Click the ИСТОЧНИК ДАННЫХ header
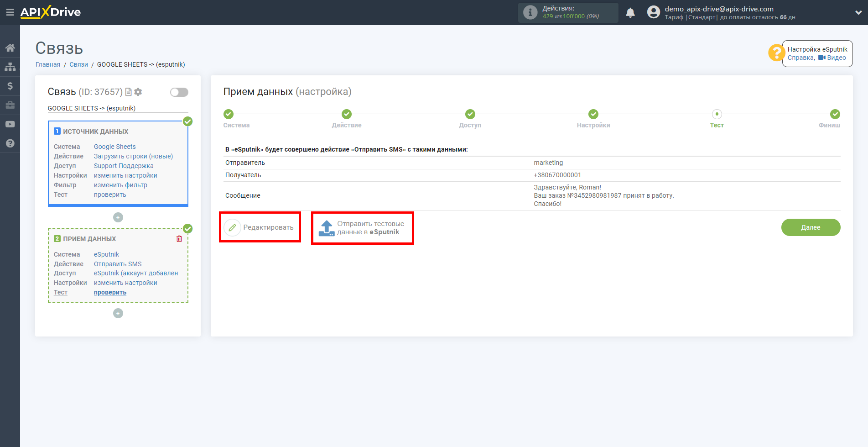The image size is (868, 447). click(95, 131)
